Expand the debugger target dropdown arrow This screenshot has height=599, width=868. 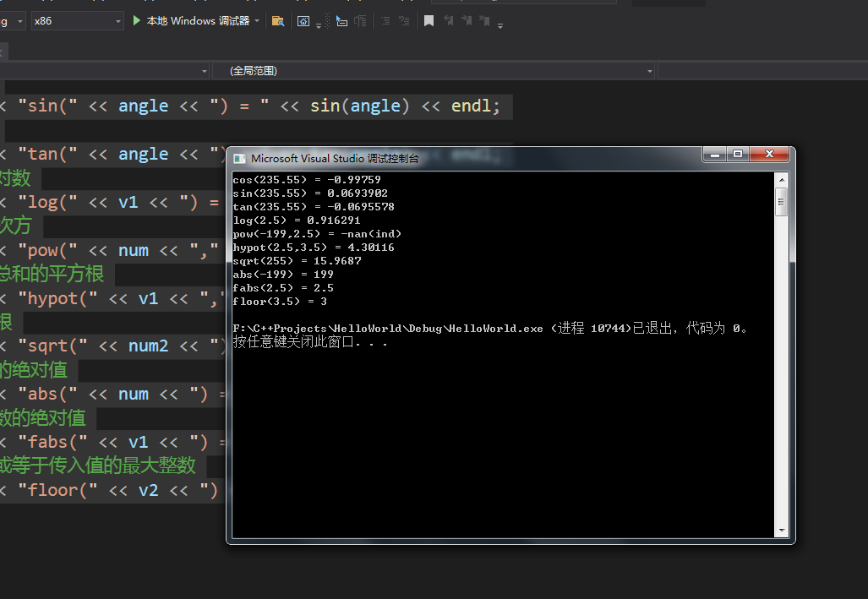pos(259,20)
